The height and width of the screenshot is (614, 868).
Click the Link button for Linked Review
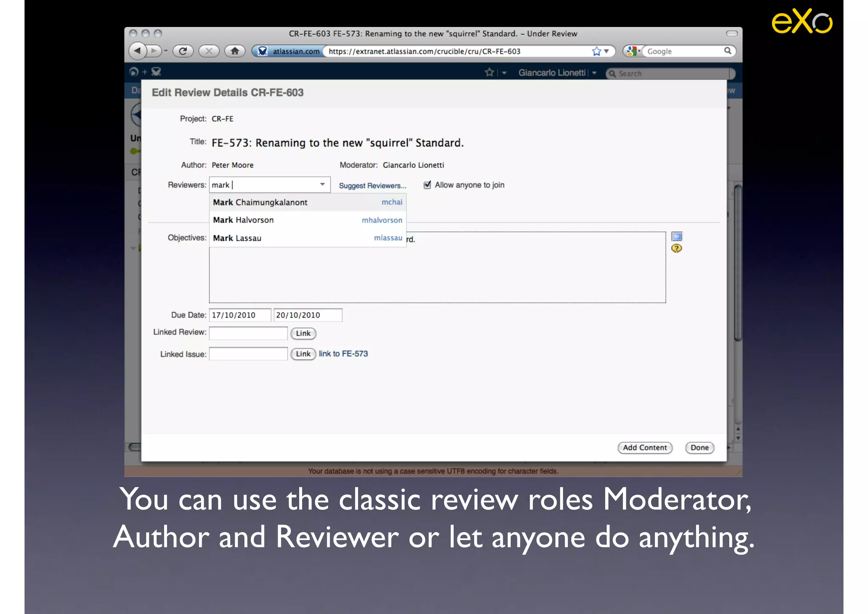click(303, 333)
